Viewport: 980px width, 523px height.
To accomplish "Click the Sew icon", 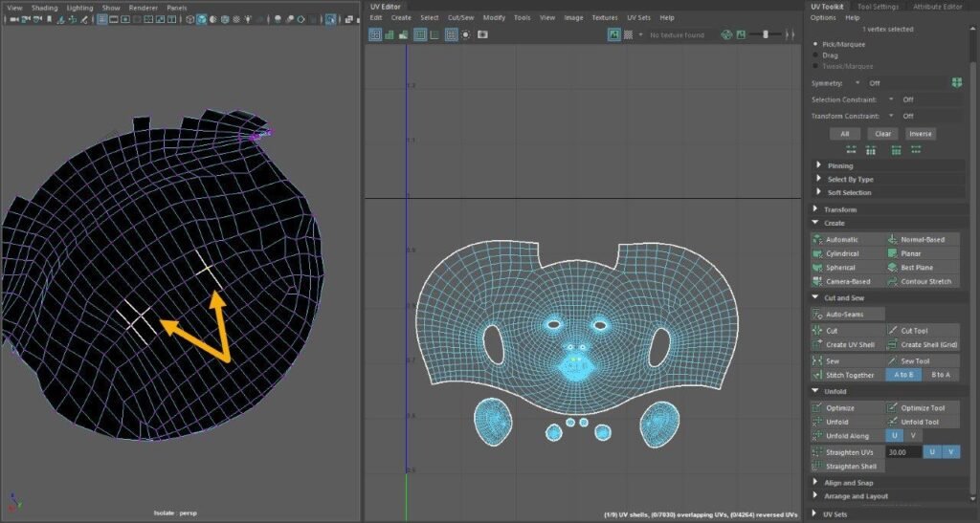I will (x=817, y=361).
